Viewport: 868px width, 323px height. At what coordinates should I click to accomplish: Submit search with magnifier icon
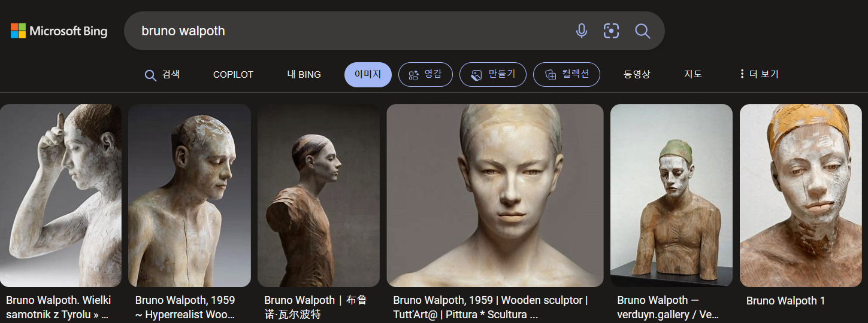[x=643, y=31]
